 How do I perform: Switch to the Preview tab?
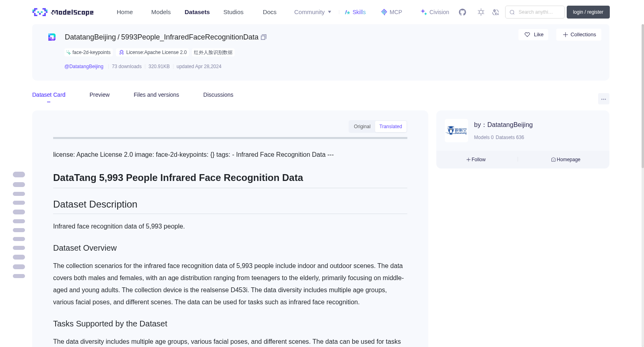tap(99, 95)
